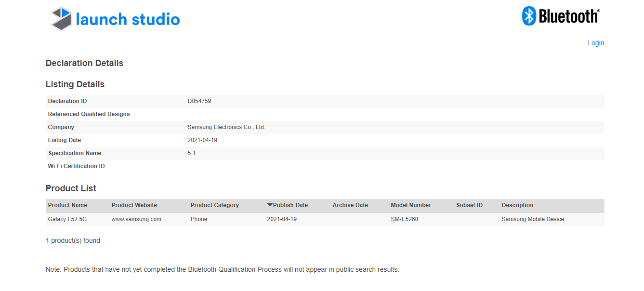Click the Declaration Details heading

coord(84,63)
